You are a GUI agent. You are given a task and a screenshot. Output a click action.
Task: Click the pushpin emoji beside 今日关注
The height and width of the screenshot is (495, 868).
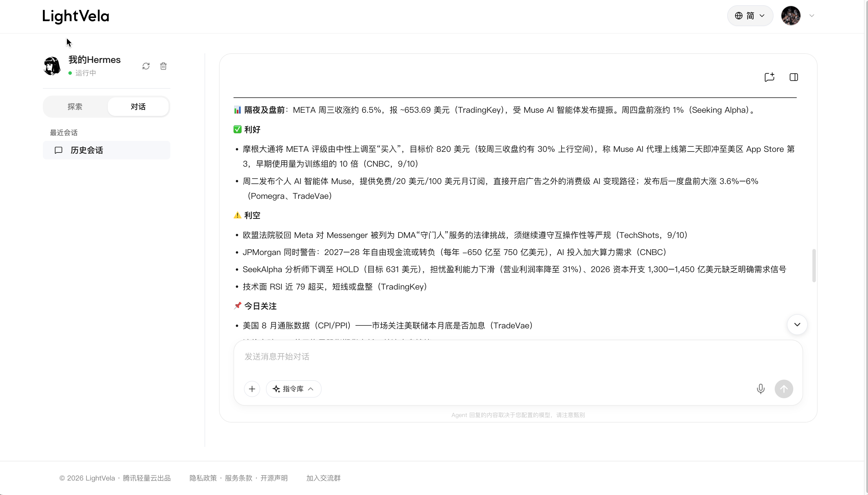coord(237,306)
